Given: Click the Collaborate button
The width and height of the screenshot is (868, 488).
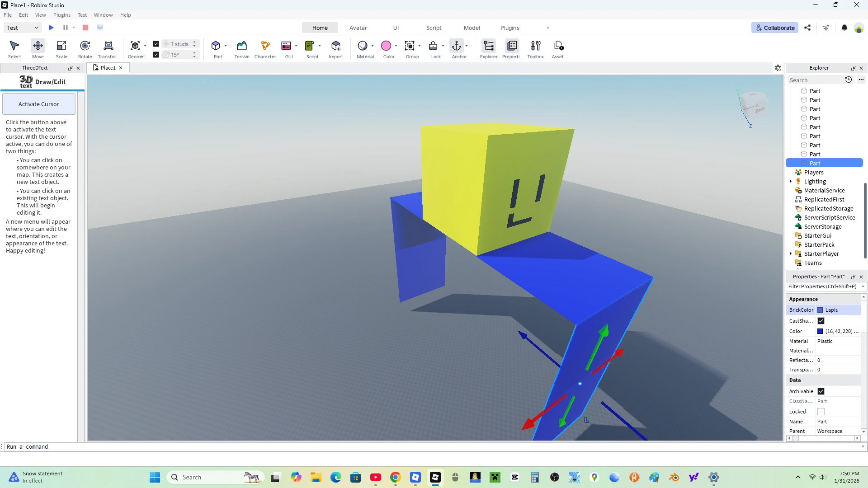Looking at the screenshot, I should 775,28.
